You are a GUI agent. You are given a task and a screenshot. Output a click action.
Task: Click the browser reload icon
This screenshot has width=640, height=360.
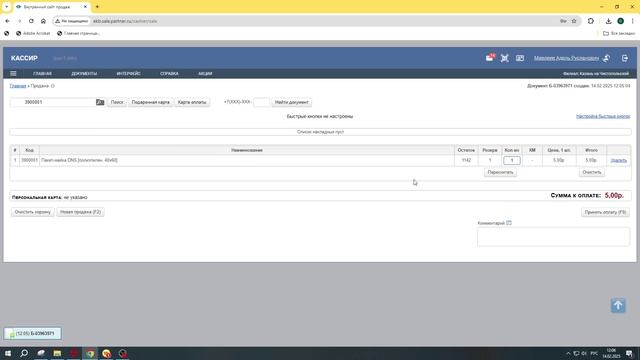click(31, 21)
